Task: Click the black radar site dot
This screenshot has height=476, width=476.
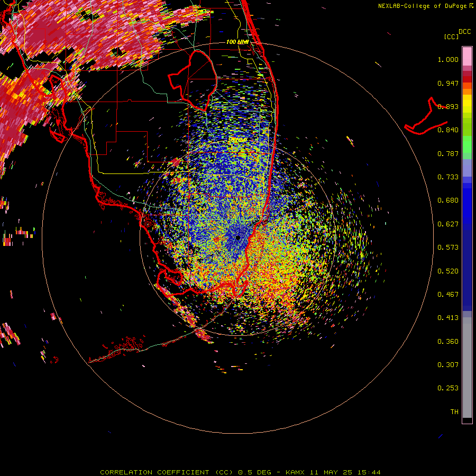Action: [239, 238]
